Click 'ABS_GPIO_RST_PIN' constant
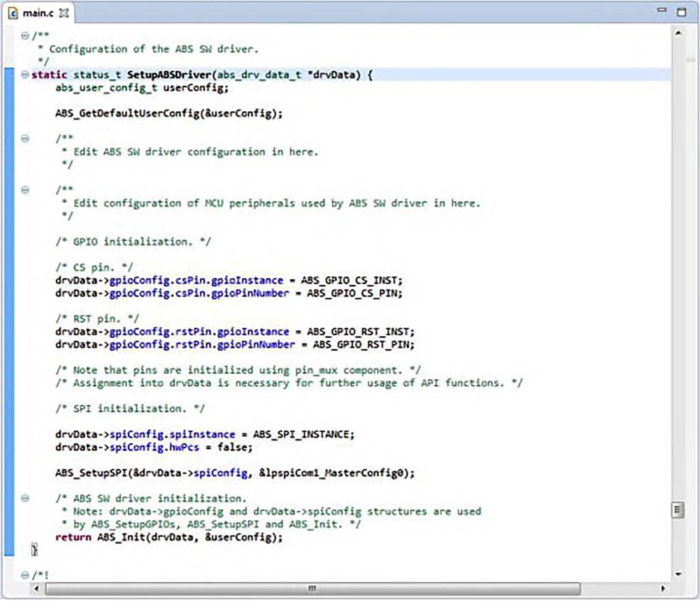The image size is (700, 614). (361, 345)
